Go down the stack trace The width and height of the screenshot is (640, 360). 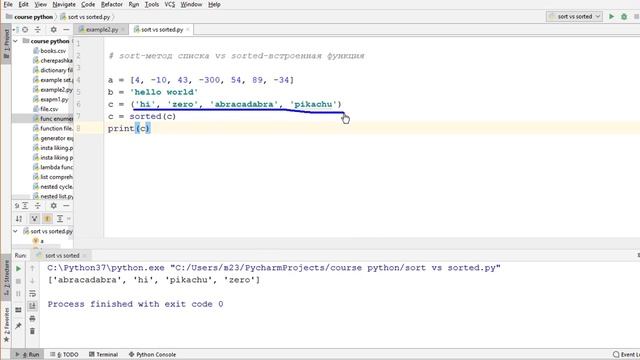[32, 281]
